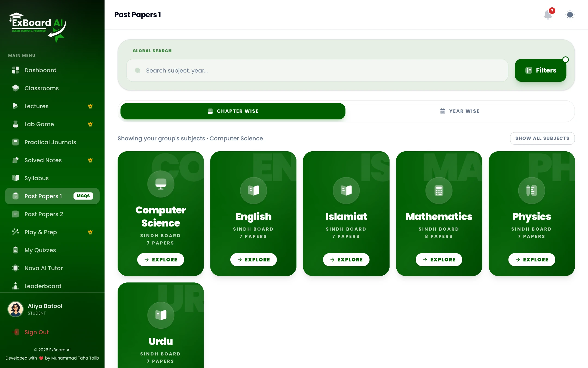
Task: Click the Mathematics calculator icon
Action: (439, 191)
